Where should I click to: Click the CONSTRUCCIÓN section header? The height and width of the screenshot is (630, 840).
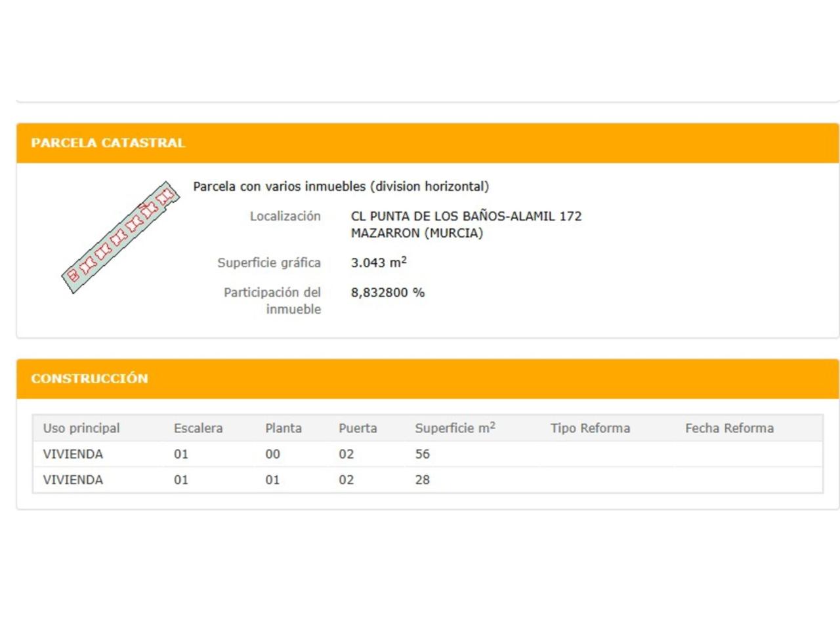[x=90, y=379]
